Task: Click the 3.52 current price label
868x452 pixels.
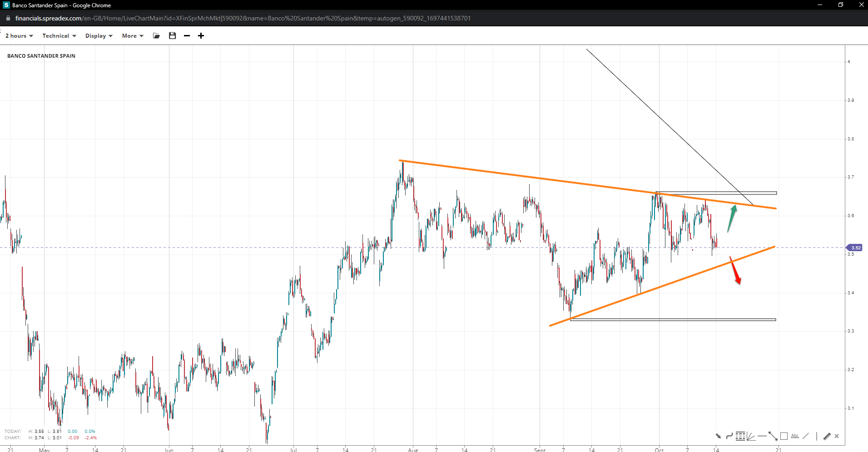Action: (x=855, y=248)
